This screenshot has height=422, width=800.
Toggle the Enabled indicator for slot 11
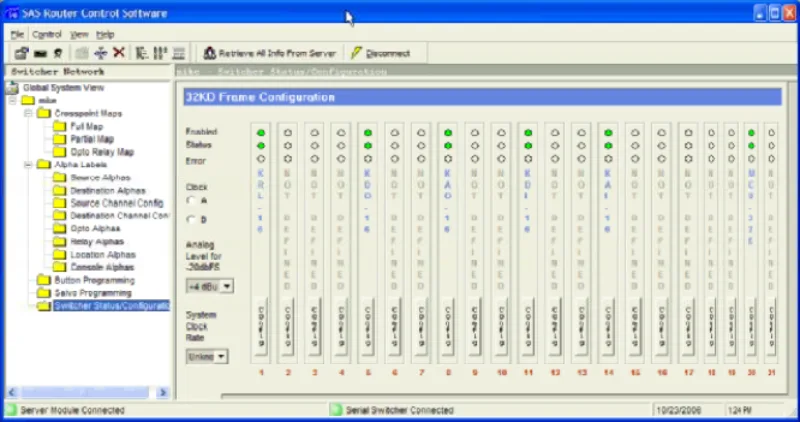click(x=528, y=133)
